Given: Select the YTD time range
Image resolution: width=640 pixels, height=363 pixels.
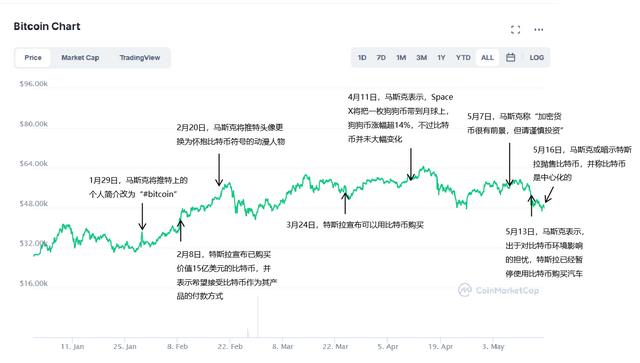Looking at the screenshot, I should click(x=463, y=58).
